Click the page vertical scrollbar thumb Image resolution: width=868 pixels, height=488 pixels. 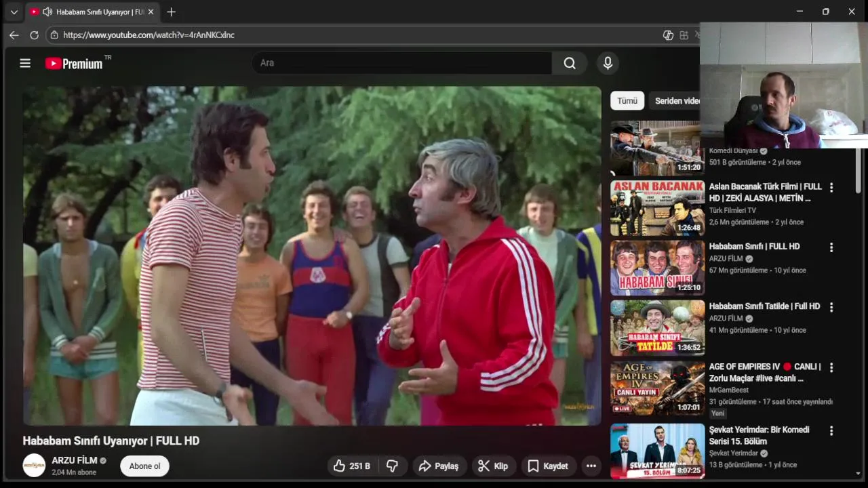coord(859,170)
